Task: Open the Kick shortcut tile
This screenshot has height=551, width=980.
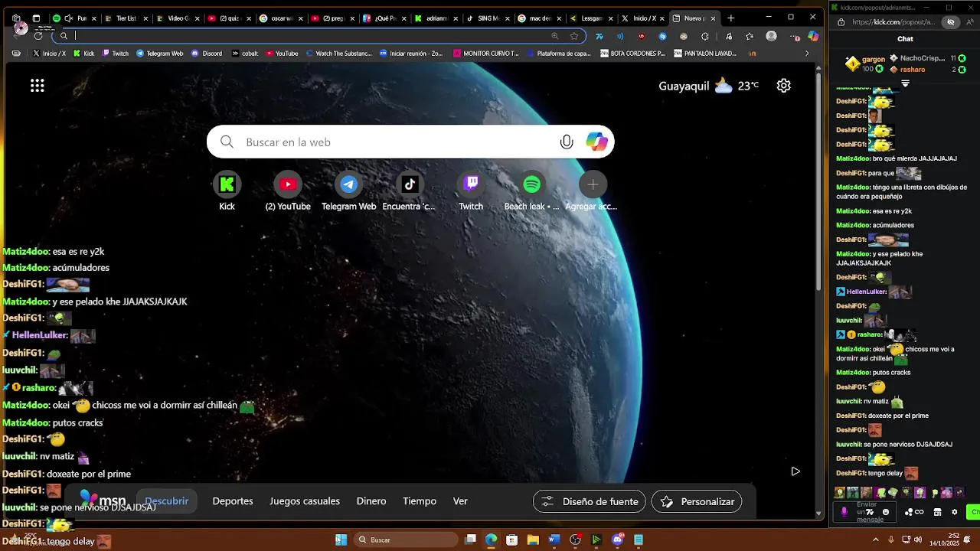Action: [x=227, y=191]
